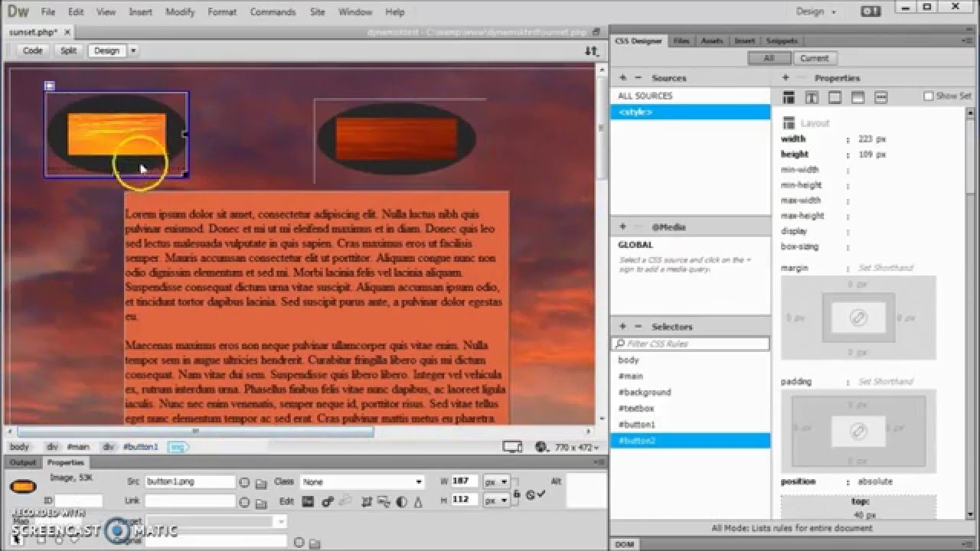Image resolution: width=980 pixels, height=551 pixels.
Task: Open the Design view options arrow
Action: [x=133, y=51]
